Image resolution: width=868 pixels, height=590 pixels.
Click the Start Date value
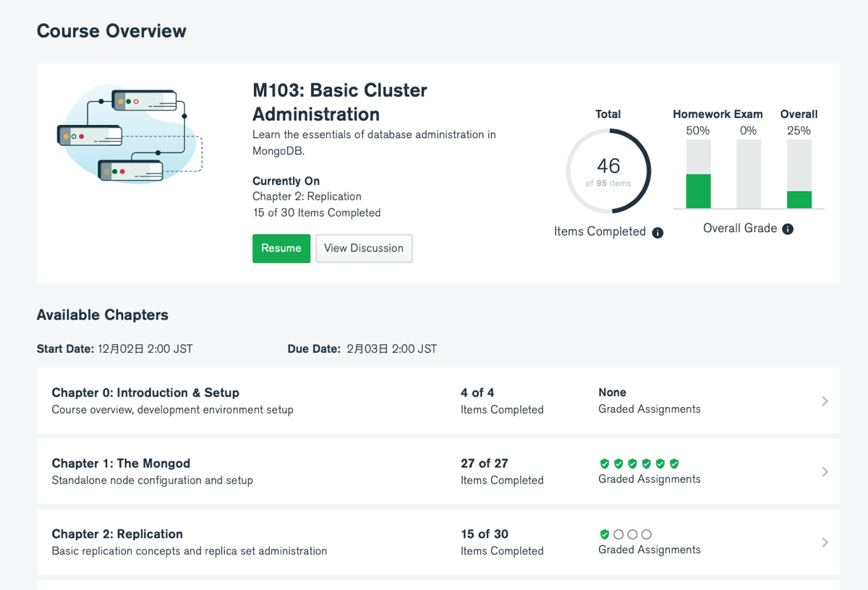[145, 349]
